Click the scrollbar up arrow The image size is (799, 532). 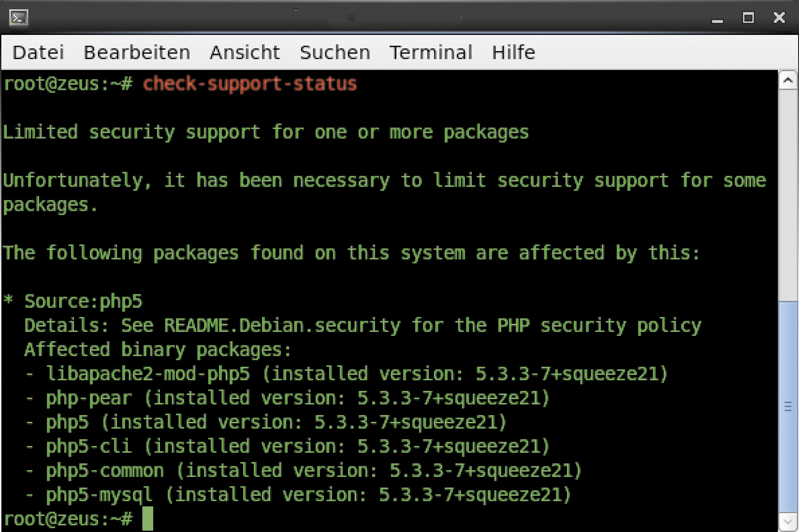coord(788,80)
